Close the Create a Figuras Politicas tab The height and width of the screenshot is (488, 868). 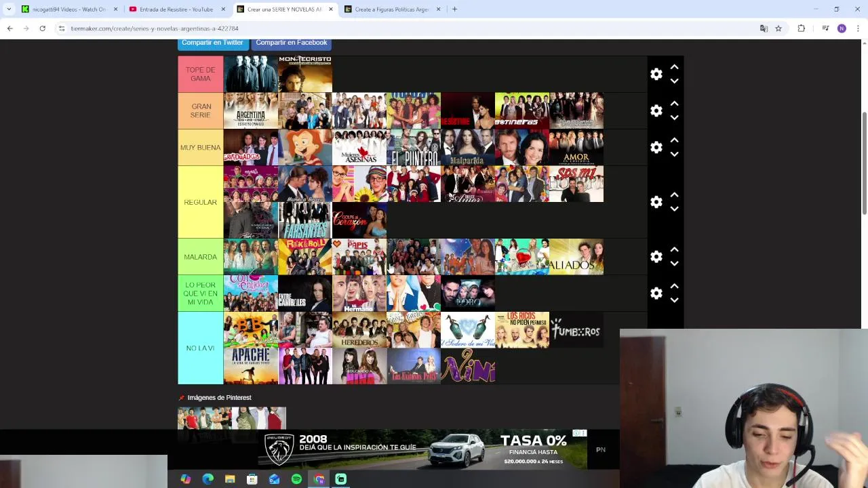pos(439,9)
